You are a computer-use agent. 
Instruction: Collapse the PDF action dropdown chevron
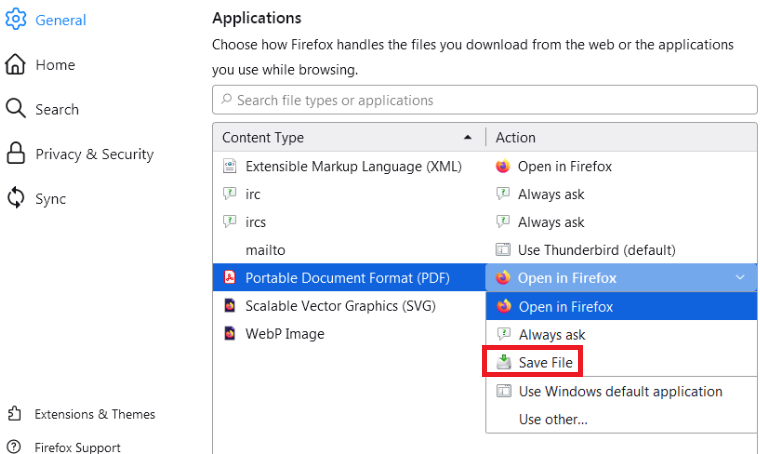click(x=740, y=277)
